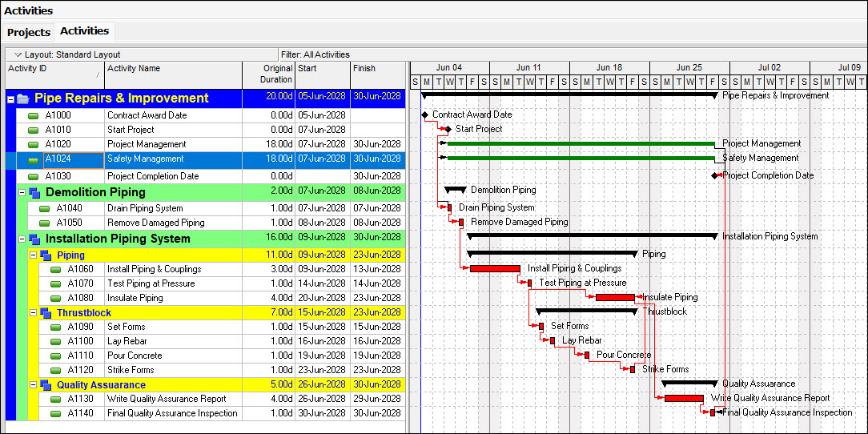Screen dimensions: 868x434
Task: Click the Demolition Piping WBS icon
Action: [x=34, y=193]
